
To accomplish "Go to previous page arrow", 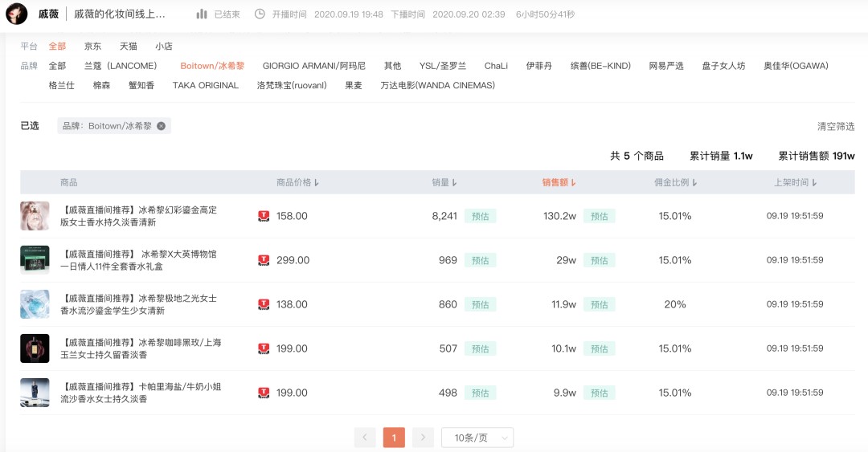I will [365, 438].
